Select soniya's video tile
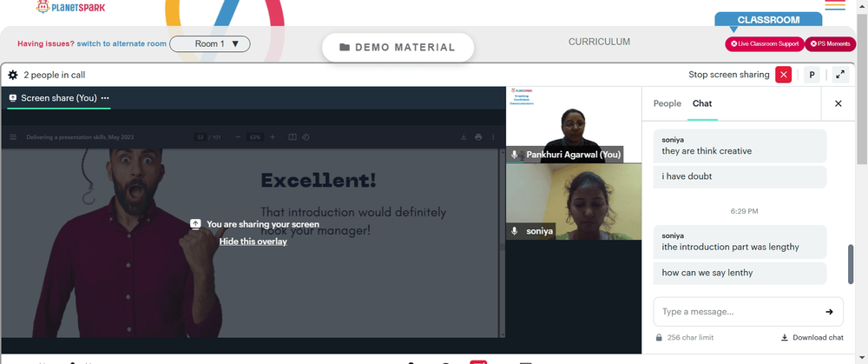868x364 pixels. click(574, 202)
